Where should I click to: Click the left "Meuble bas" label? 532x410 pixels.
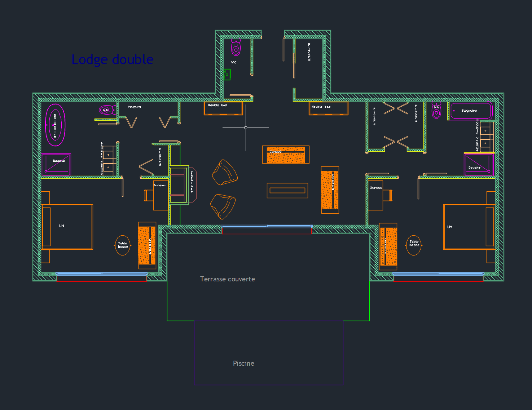point(217,105)
